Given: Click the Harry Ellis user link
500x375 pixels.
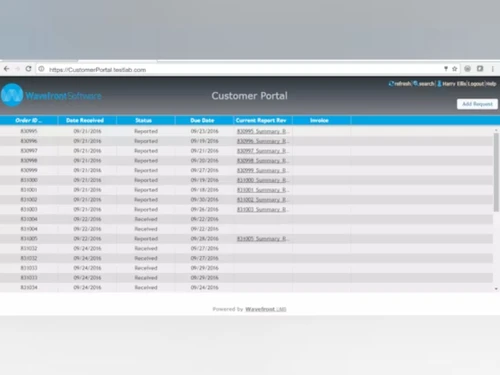Looking at the screenshot, I should tap(452, 84).
